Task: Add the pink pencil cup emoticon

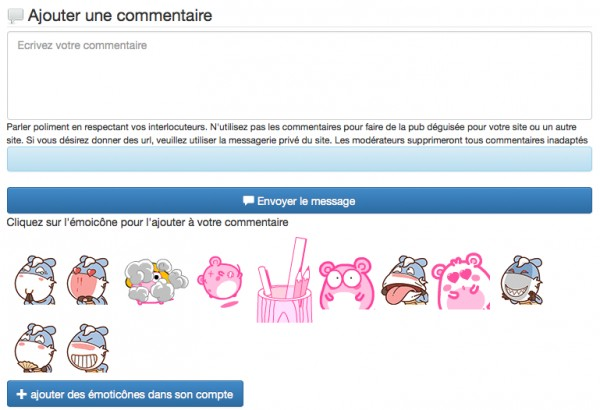Action: pos(285,280)
